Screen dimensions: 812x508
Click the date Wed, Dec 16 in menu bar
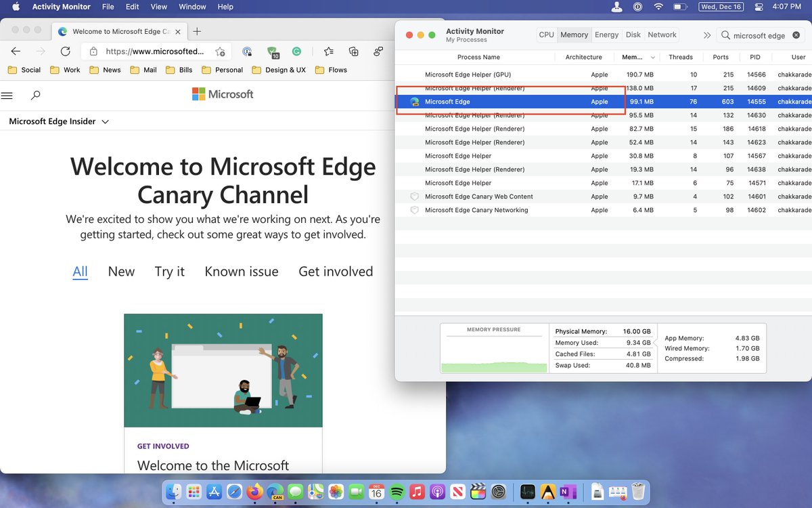coord(721,7)
